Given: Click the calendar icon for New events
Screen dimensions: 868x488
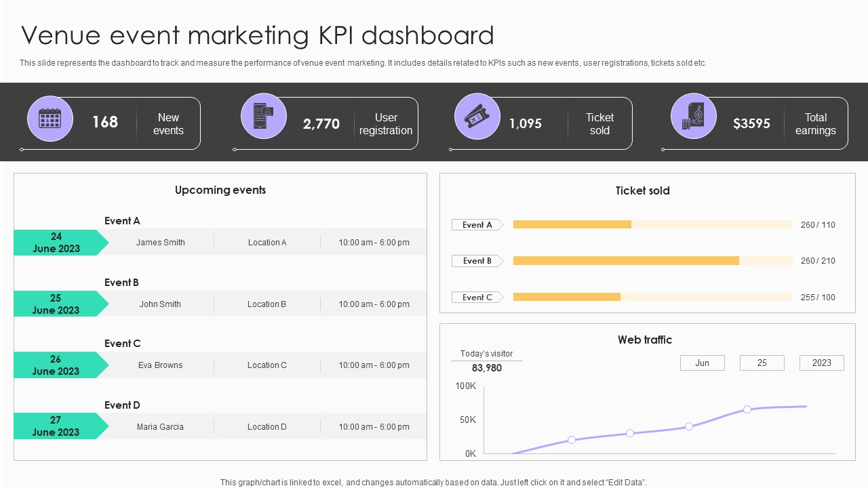Looking at the screenshot, I should [x=50, y=119].
